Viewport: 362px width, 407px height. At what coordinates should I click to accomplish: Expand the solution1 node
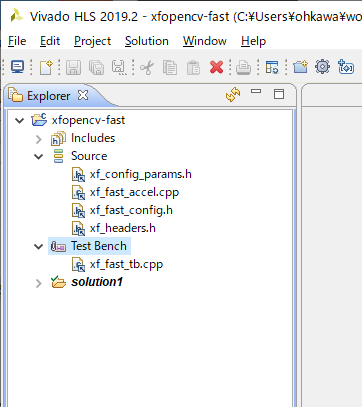pos(39,283)
